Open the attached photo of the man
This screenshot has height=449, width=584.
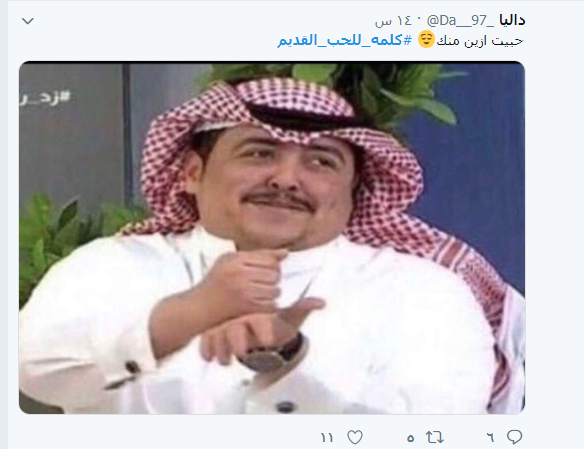272,238
